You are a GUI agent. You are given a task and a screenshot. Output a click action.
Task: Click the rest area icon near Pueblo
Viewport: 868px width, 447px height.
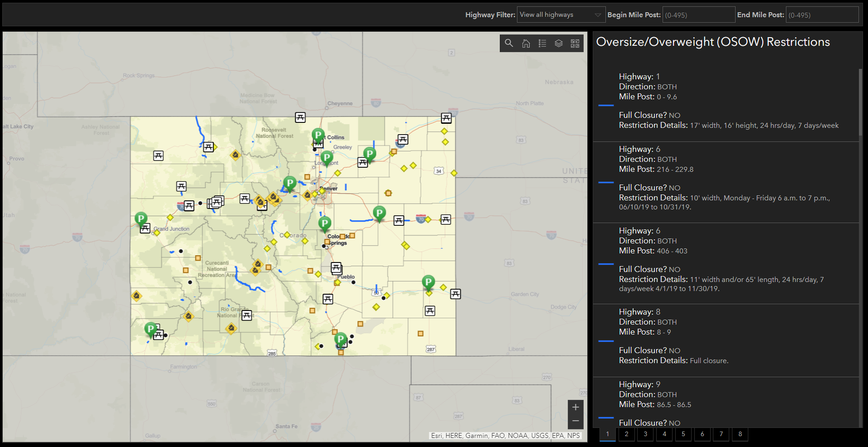[x=336, y=267]
